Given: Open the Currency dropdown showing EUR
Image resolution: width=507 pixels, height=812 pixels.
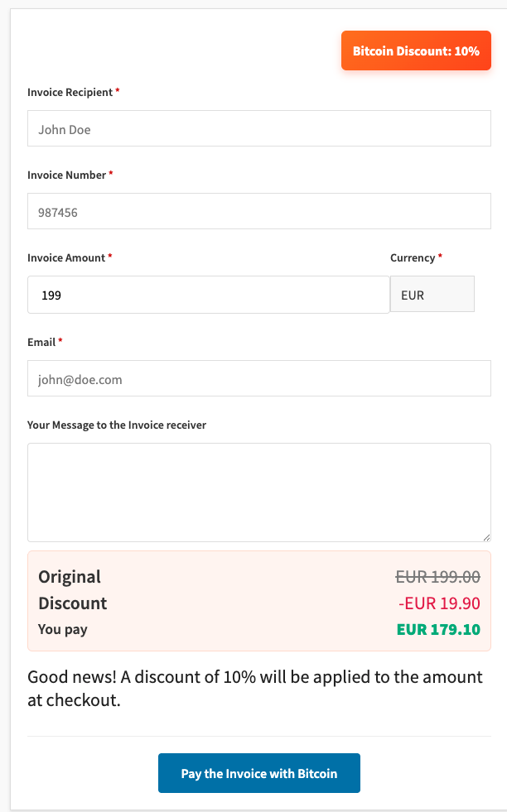Looking at the screenshot, I should tap(432, 295).
